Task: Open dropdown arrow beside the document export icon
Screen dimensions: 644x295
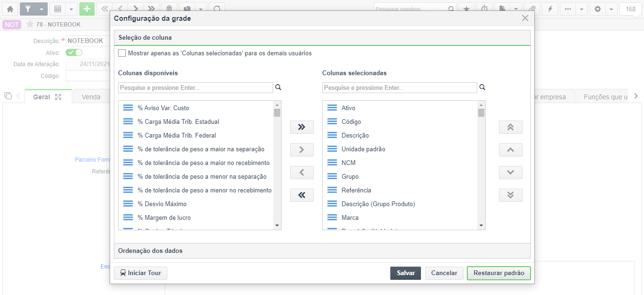Action: tap(516, 9)
